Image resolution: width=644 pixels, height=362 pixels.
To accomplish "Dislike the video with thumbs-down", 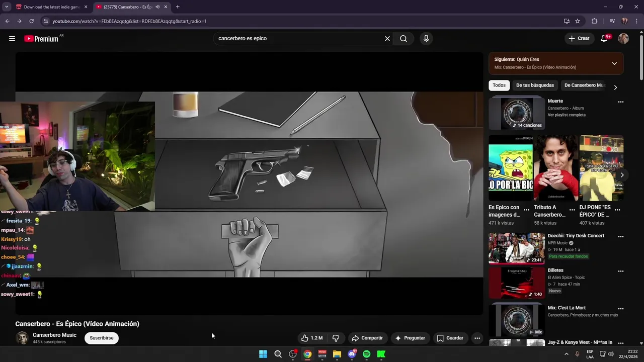I will [336, 338].
